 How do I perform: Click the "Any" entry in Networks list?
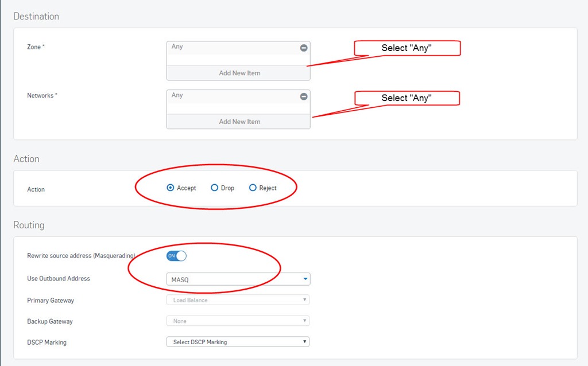click(x=177, y=95)
